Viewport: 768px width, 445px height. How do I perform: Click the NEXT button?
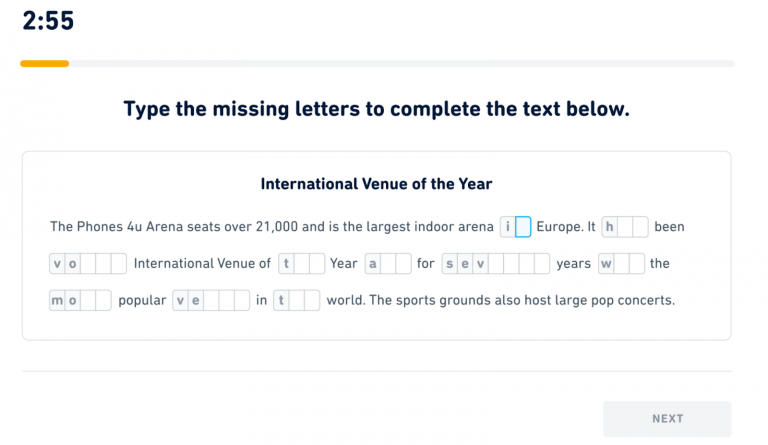point(667,418)
